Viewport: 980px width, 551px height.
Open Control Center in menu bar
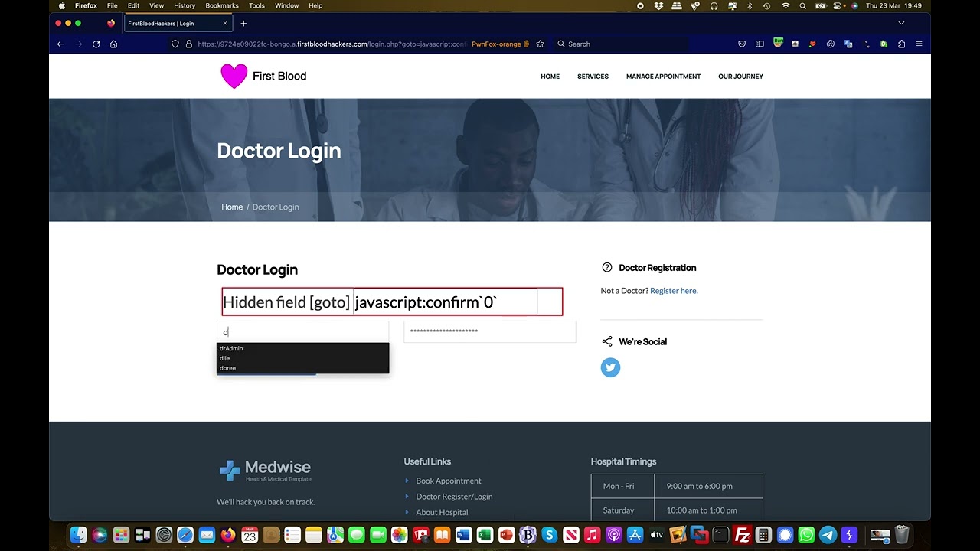point(838,5)
